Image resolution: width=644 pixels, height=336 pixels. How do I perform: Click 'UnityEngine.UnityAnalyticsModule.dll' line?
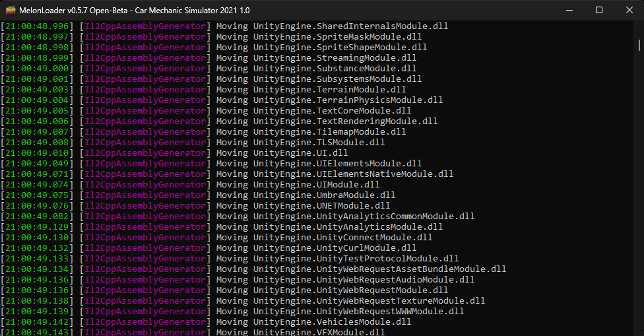[348, 226]
